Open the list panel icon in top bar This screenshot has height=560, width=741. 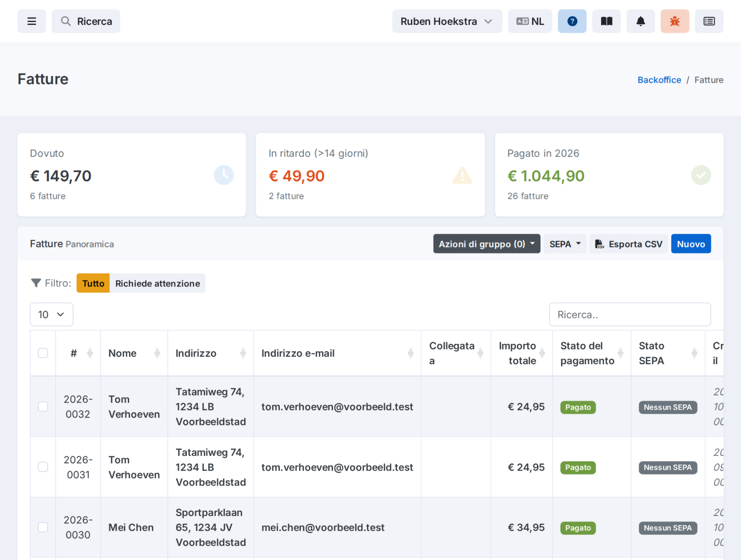pyautogui.click(x=709, y=21)
